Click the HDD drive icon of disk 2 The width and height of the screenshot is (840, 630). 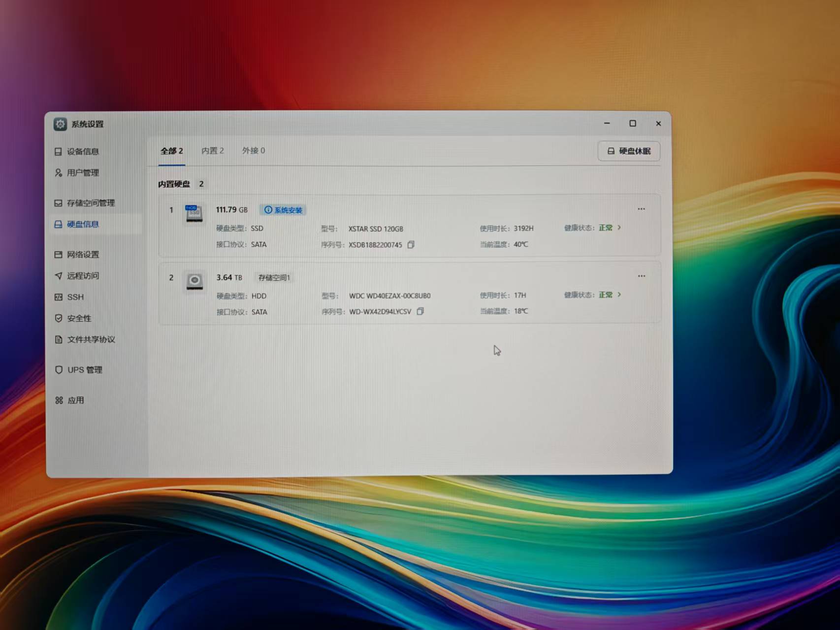(x=194, y=281)
